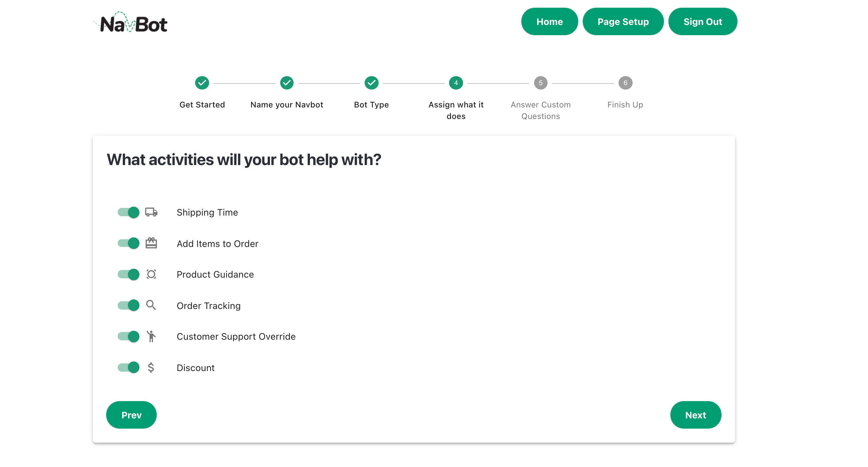Go back with Prev button
This screenshot has width=868, height=467.
pyautogui.click(x=131, y=415)
